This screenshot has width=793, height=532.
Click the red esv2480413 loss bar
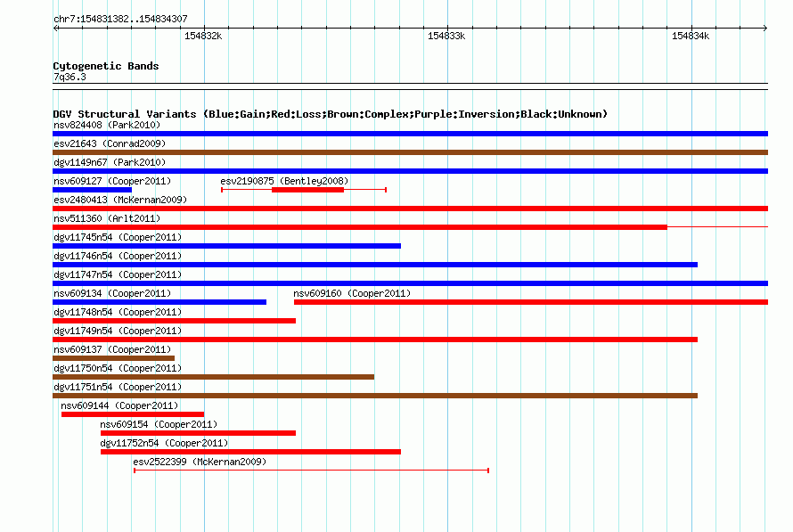[x=410, y=209]
